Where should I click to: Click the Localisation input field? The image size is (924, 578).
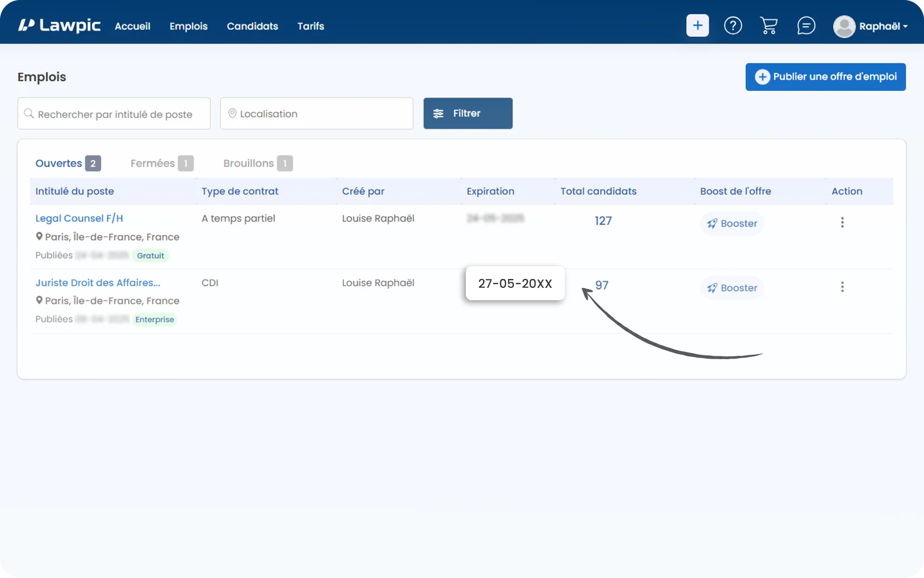(317, 114)
